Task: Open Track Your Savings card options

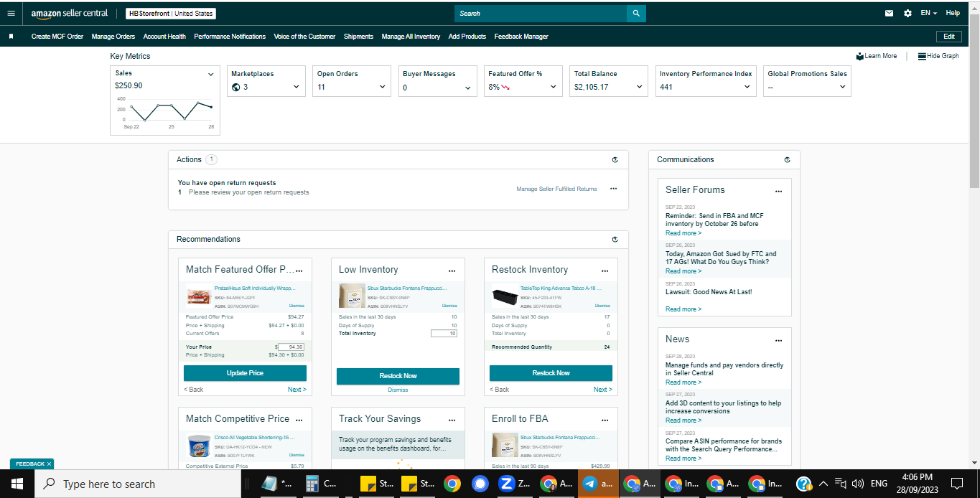Action: click(x=452, y=421)
